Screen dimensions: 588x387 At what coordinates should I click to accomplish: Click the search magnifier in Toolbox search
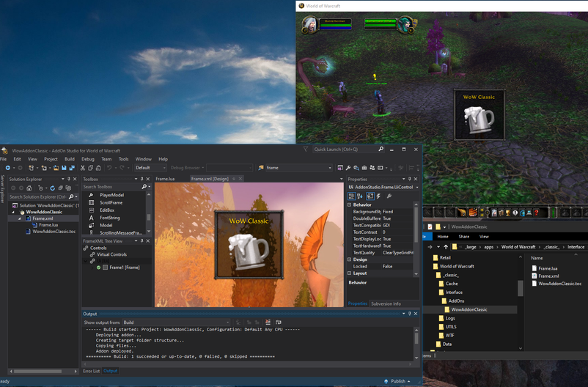pyautogui.click(x=144, y=186)
